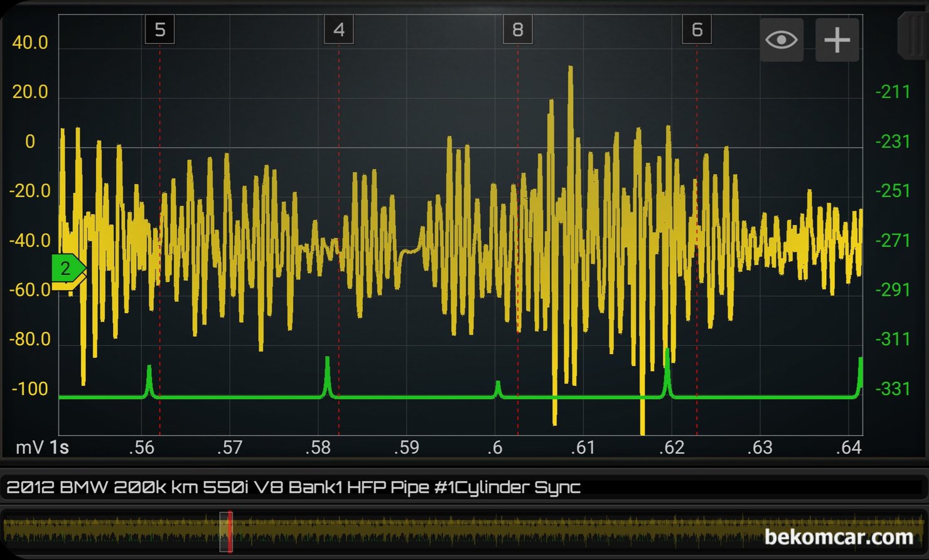Viewport: 929px width, 560px height.
Task: Click the 40.0 yellow voltage scale label
Action: pyautogui.click(x=30, y=43)
